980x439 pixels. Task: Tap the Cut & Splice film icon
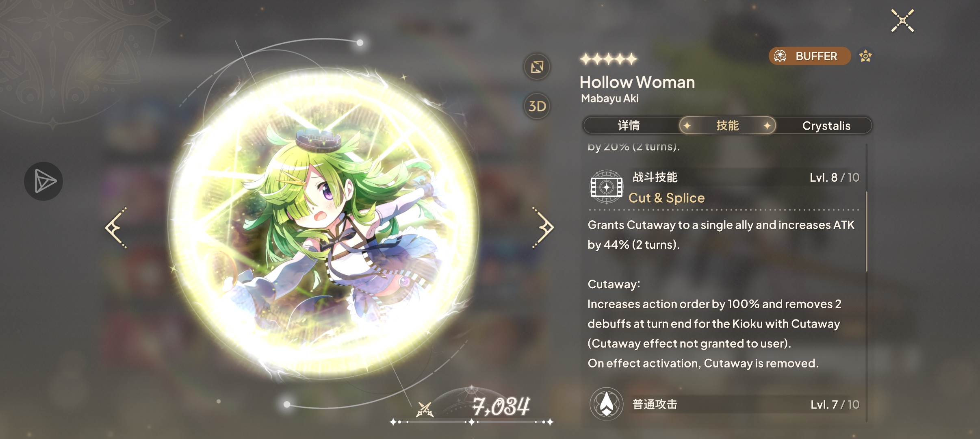click(606, 187)
